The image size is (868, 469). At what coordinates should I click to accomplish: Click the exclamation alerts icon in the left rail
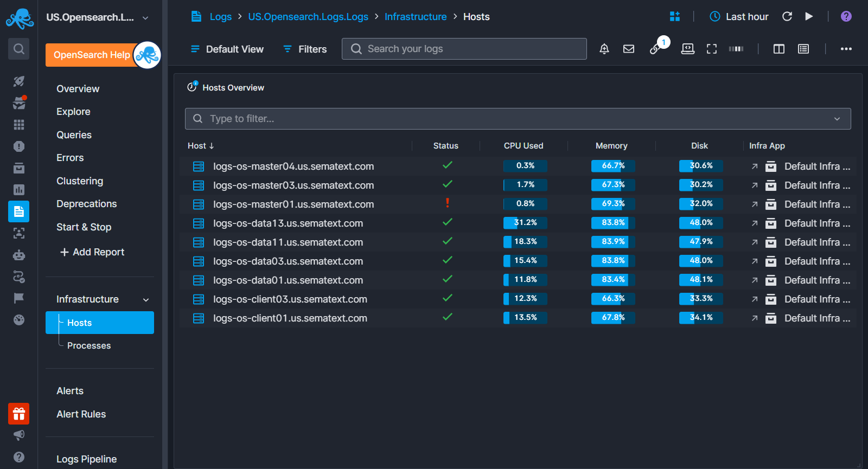(x=19, y=146)
